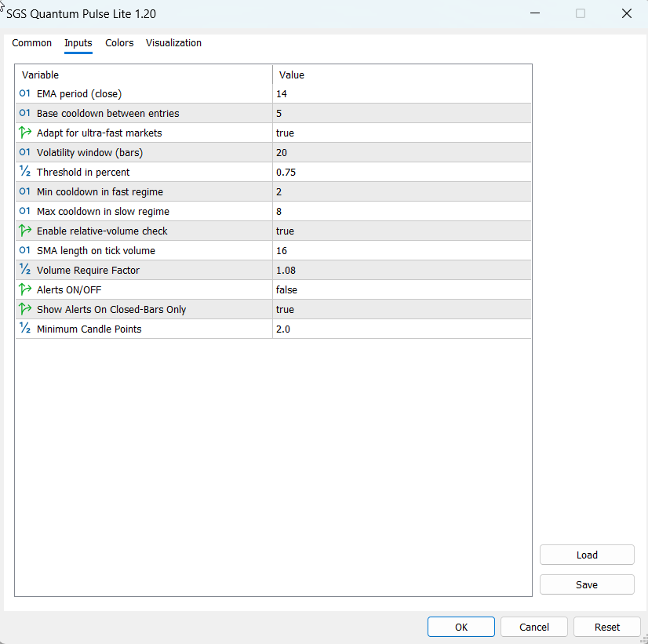This screenshot has width=648, height=644.
Task: Click the integer icon beside SMA length on tick volume
Action: pos(25,250)
